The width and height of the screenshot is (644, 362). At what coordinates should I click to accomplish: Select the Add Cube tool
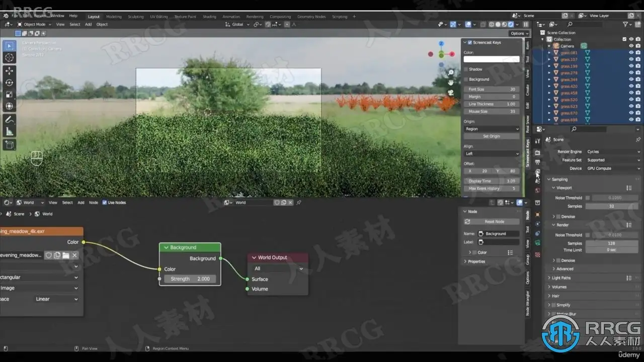click(x=9, y=145)
